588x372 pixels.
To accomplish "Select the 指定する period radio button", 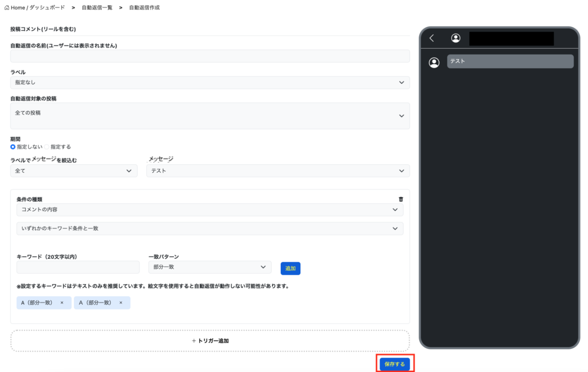I will coord(48,147).
